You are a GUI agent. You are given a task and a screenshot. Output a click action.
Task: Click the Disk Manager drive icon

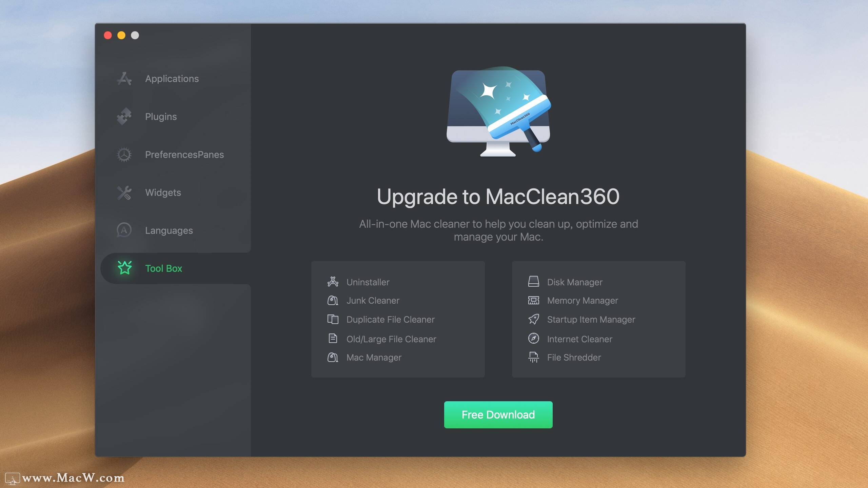[x=534, y=281]
